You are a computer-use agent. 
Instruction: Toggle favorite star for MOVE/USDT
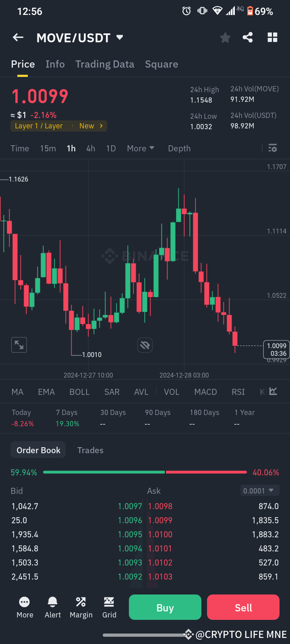[225, 37]
